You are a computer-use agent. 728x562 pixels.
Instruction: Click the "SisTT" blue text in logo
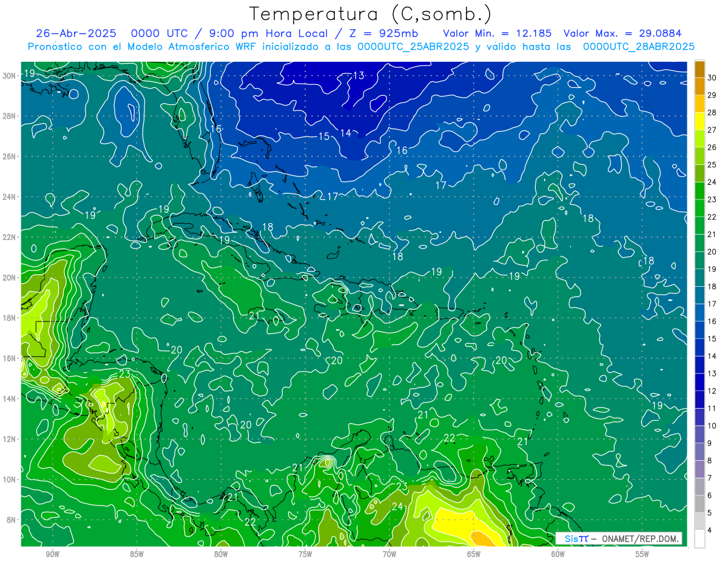click(576, 538)
